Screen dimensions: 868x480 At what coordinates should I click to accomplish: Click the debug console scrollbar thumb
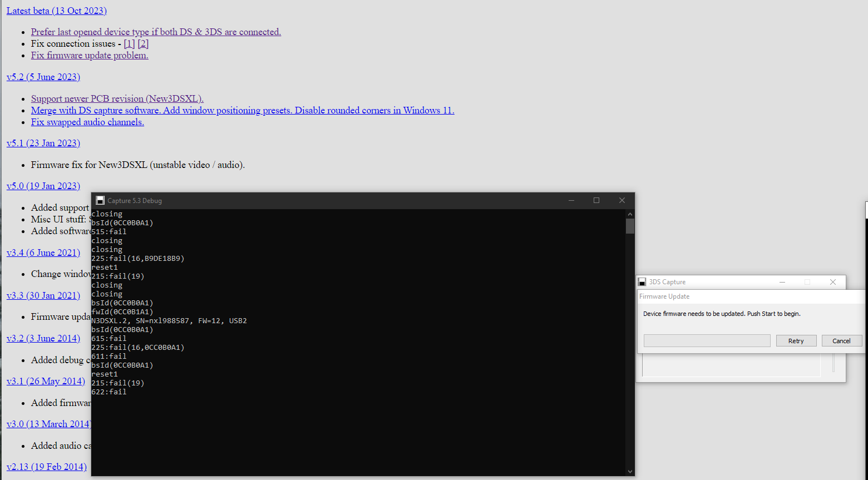click(x=630, y=226)
